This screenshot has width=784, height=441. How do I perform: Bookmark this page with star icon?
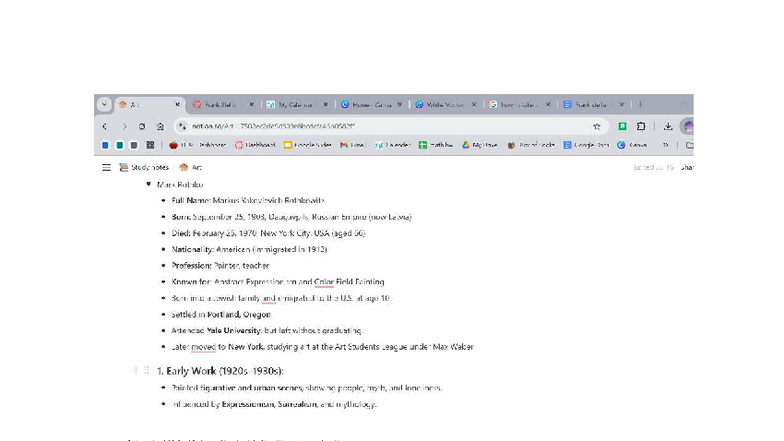pos(596,127)
